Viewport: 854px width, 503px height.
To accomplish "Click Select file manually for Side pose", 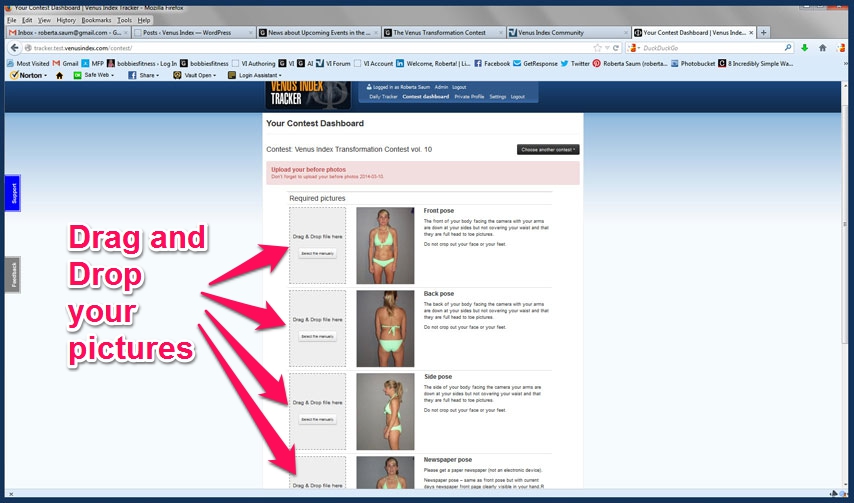I will click(318, 420).
